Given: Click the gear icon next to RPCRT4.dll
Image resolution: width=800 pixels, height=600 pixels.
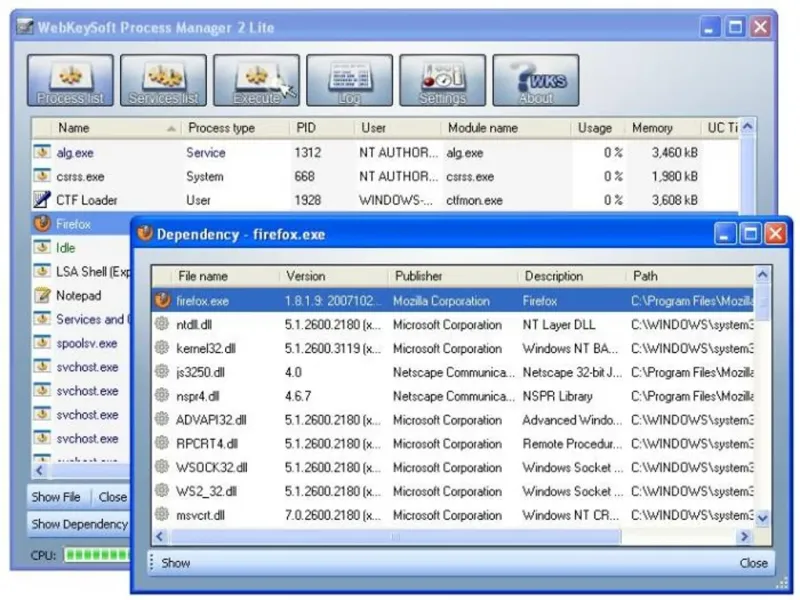Looking at the screenshot, I should click(x=162, y=443).
